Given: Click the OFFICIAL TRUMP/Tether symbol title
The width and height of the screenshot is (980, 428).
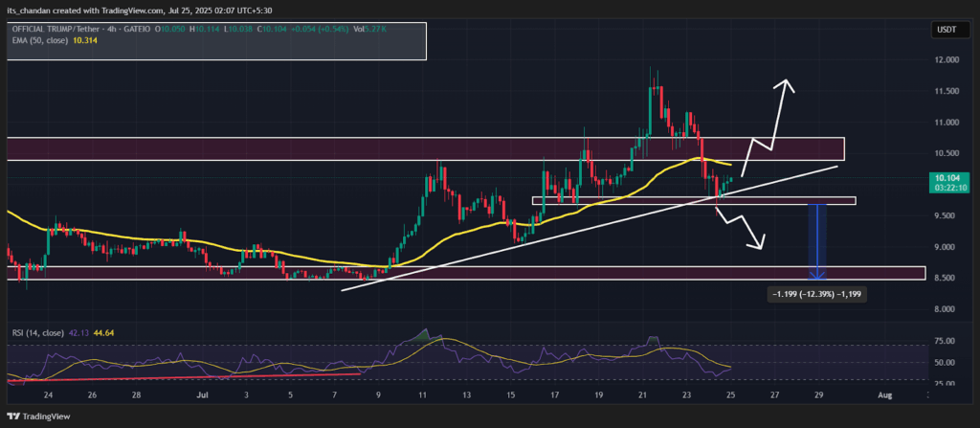Looking at the screenshot, I should [56, 29].
